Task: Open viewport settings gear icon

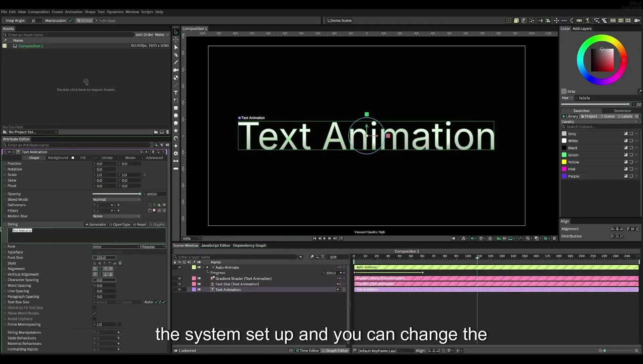Action: 554,238
